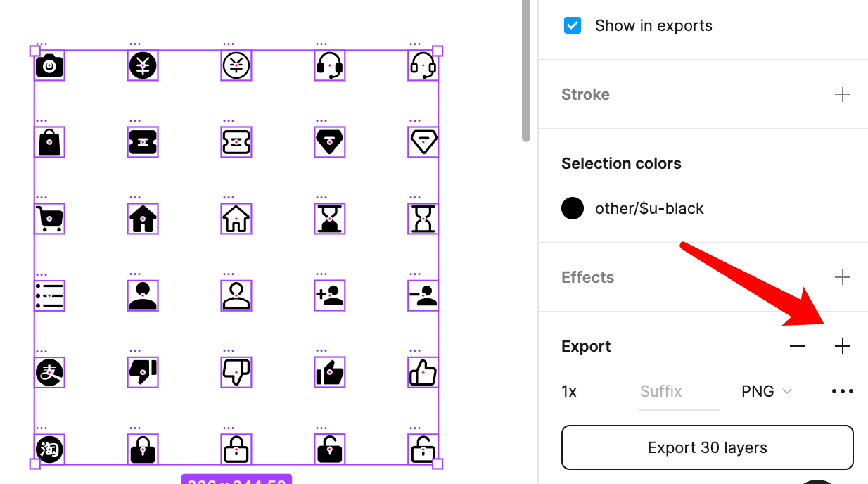
Task: Select the shopping bag icon
Action: tap(49, 142)
